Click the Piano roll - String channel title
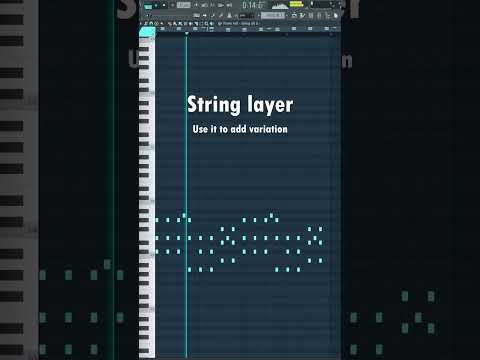The image size is (480, 360). coord(241,23)
